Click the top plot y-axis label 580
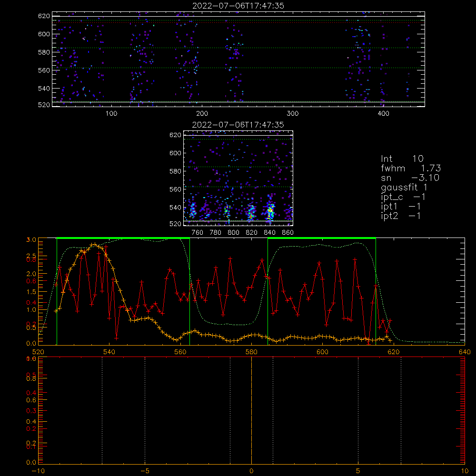Viewport: 476px width, 476px height. tap(44, 52)
